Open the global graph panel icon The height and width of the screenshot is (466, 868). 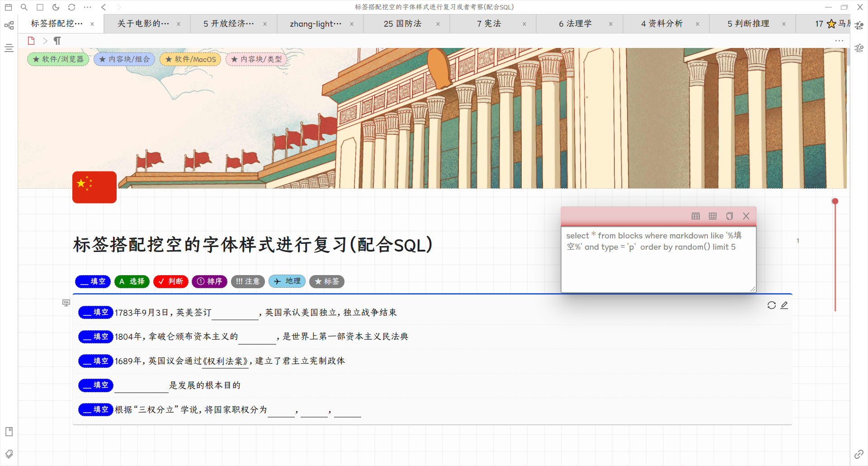(x=859, y=48)
